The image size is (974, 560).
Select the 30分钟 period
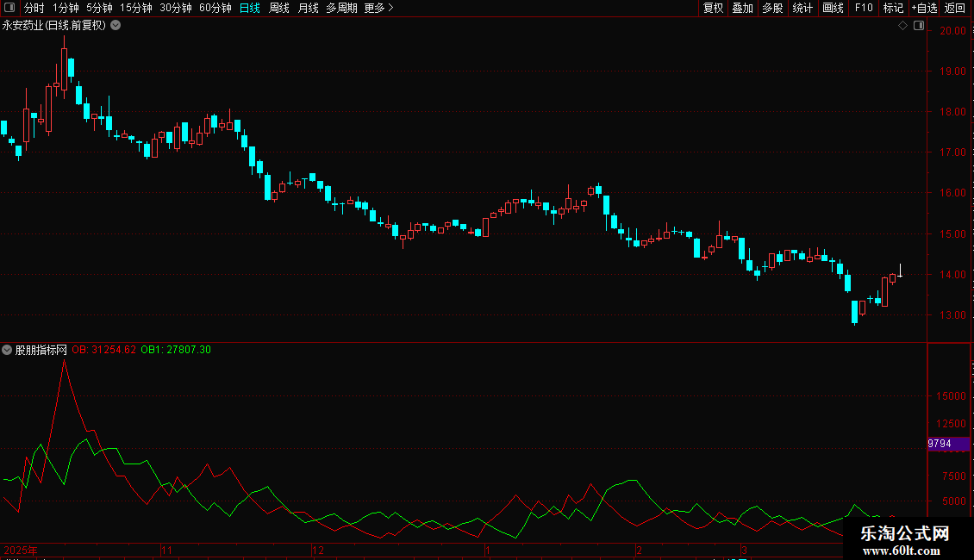[x=176, y=8]
